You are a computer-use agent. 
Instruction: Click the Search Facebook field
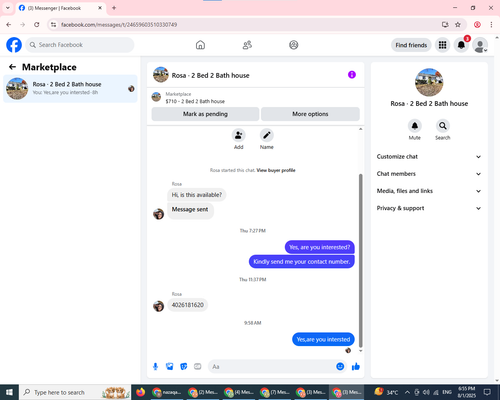pos(80,45)
